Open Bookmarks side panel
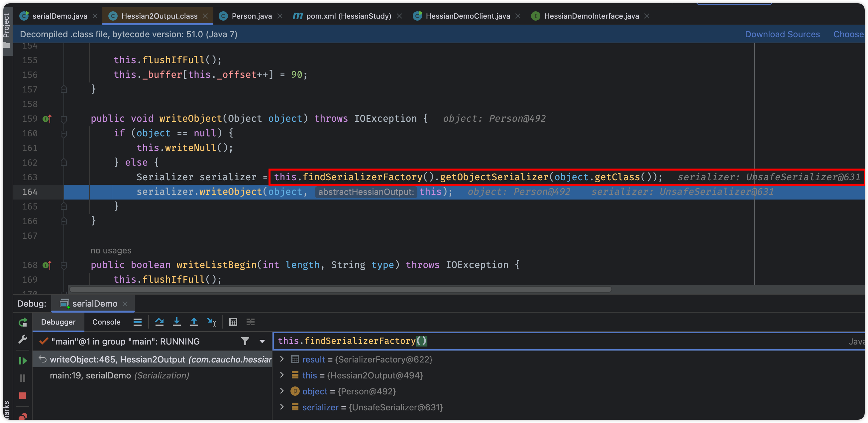Screen dimensions: 868x423 (7, 410)
